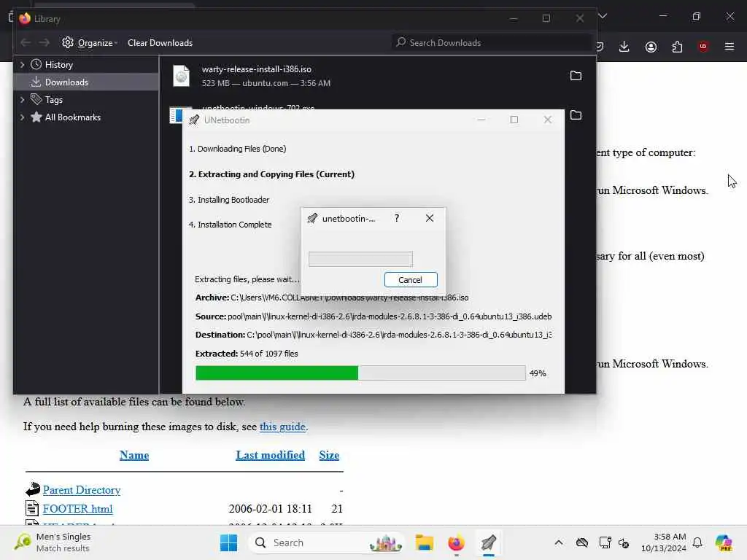Open Firefox hamburger application menu
This screenshot has width=747, height=560.
(x=729, y=46)
